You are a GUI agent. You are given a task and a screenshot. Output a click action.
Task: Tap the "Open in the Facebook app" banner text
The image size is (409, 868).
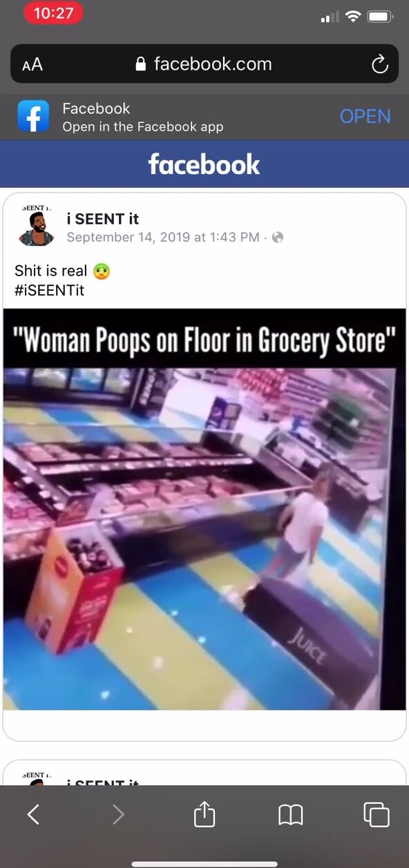[142, 126]
